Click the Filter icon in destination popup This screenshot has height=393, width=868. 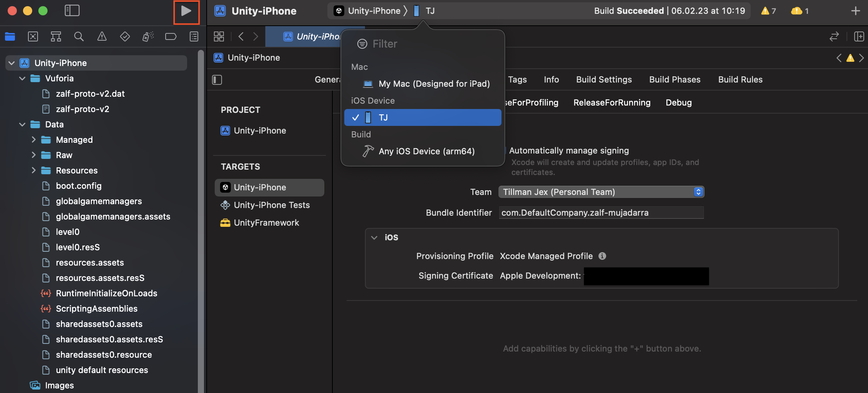point(362,44)
